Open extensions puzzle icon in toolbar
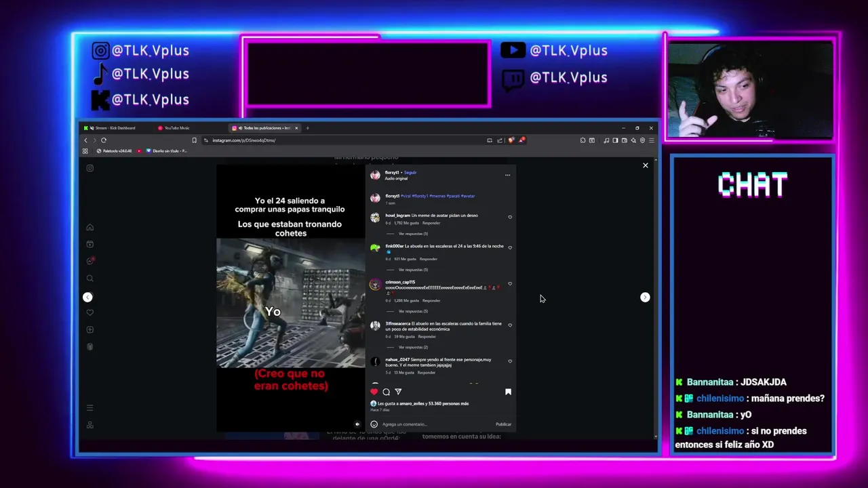 point(583,140)
